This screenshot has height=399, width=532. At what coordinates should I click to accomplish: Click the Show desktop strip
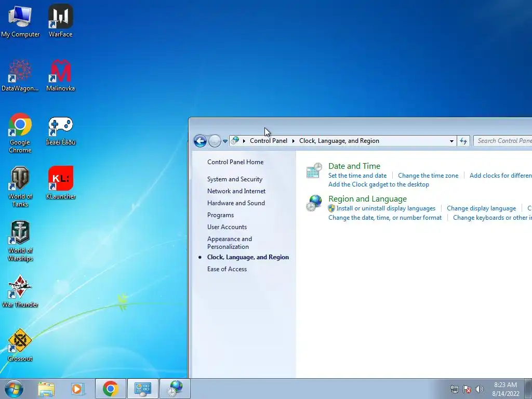(528, 389)
